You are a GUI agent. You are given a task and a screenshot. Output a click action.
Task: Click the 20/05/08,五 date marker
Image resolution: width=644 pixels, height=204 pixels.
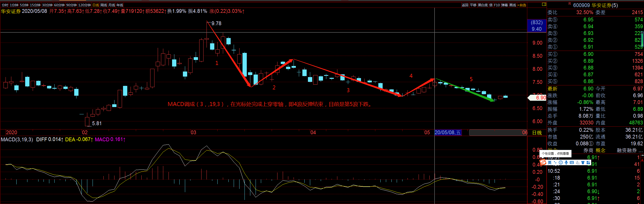(448, 132)
